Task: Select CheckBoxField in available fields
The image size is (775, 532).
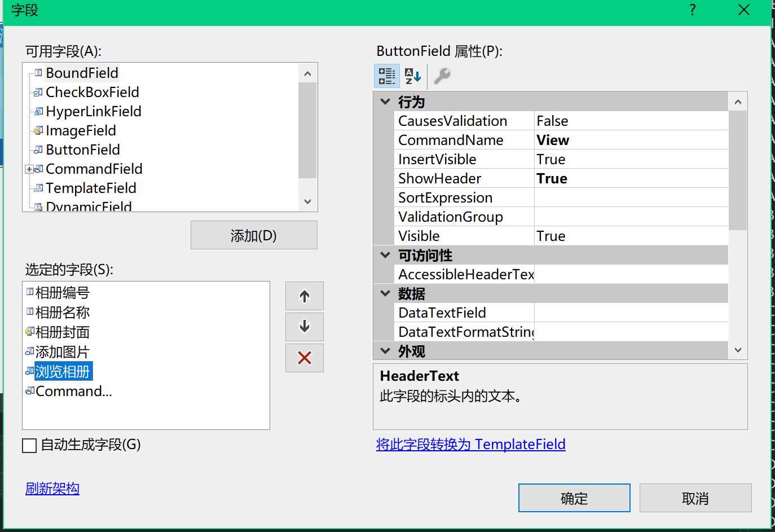Action: 92,92
